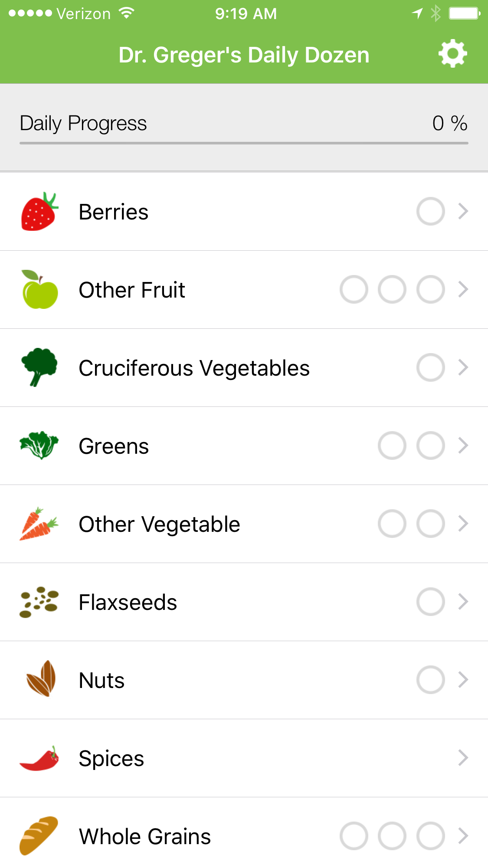This screenshot has width=488, height=868.
Task: Click the Daily Progress bar
Action: click(244, 143)
